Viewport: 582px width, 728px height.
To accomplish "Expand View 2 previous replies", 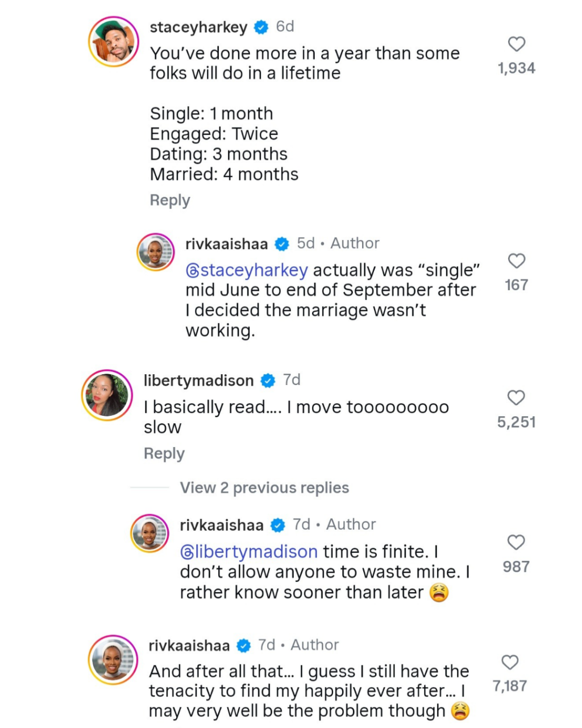I will tap(264, 488).
